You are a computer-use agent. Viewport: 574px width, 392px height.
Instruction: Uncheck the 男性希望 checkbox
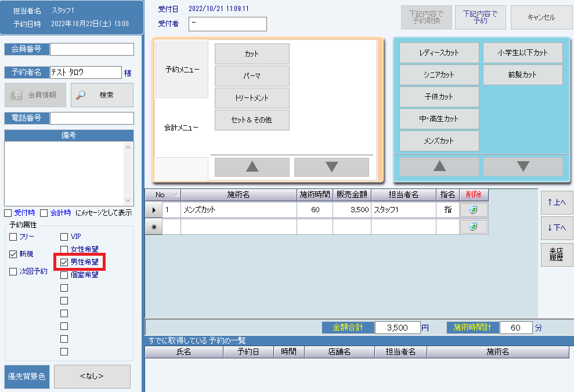point(64,263)
